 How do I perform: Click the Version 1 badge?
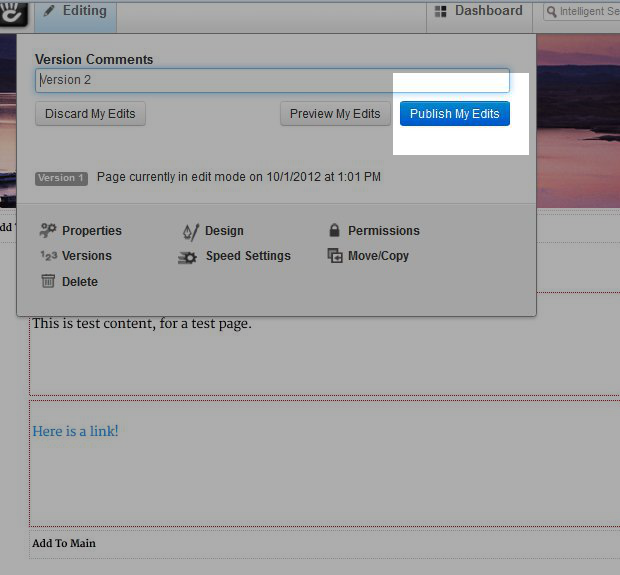[x=62, y=178]
